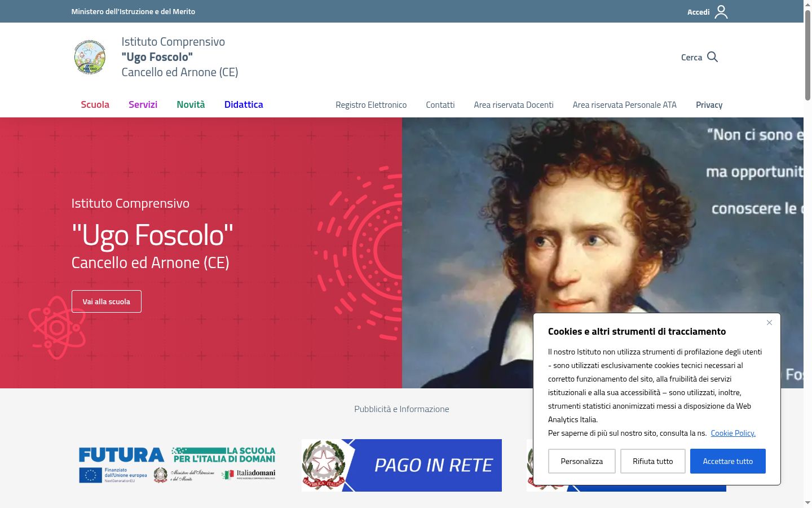
Task: Click the school logo emblem in header
Action: tap(90, 56)
